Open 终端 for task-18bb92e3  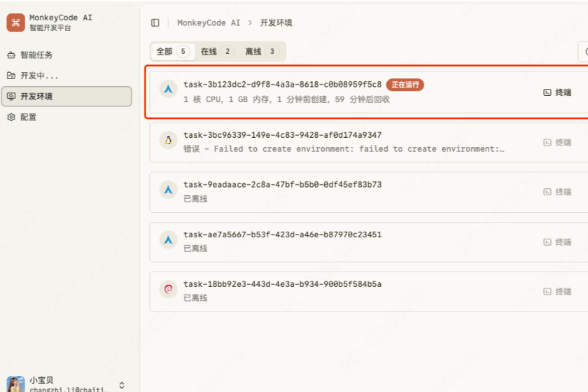click(557, 291)
